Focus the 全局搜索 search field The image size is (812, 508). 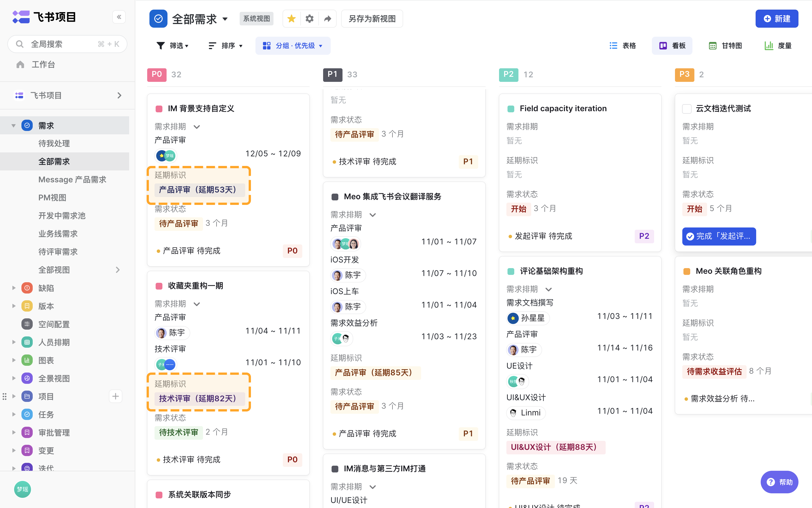click(x=67, y=44)
